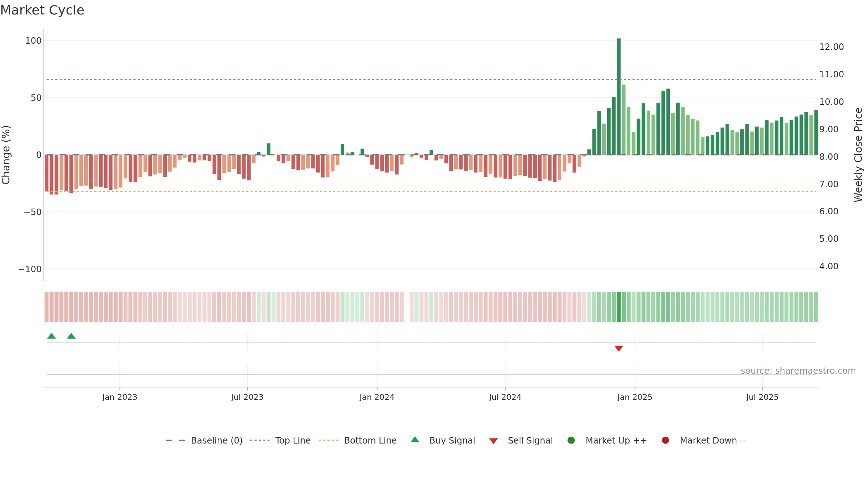Image resolution: width=868 pixels, height=488 pixels.
Task: Toggle the Baseline (0) legend entry
Action: [x=204, y=441]
